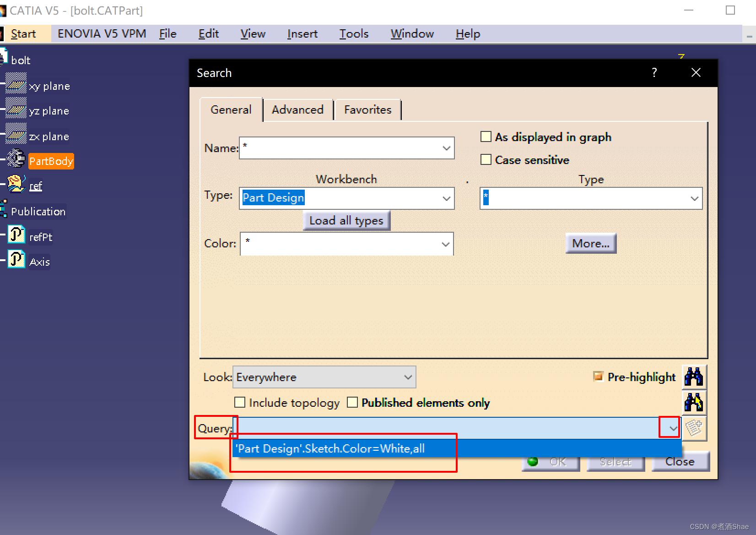
Task: Switch to the Favorites tab
Action: [x=368, y=110]
